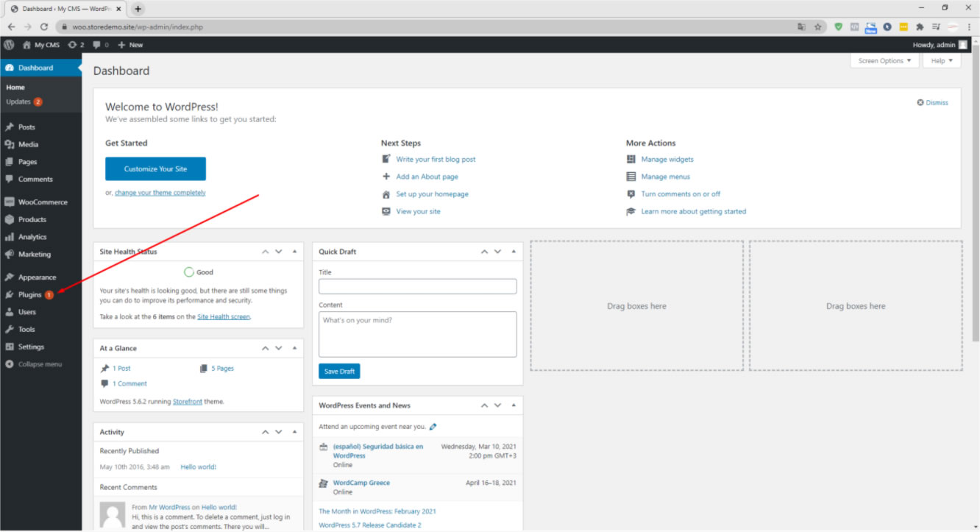Toggle the At a Glance panel triangle
The width and height of the screenshot is (980, 532).
pyautogui.click(x=295, y=348)
